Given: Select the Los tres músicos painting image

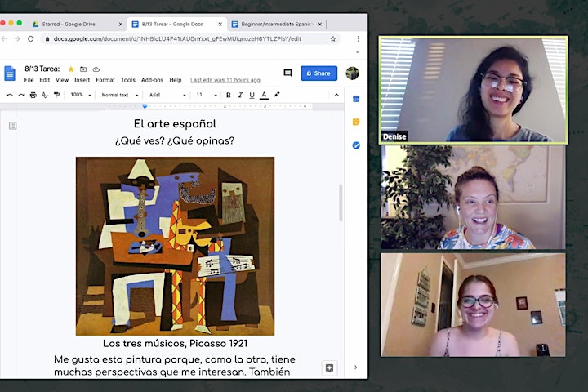Looking at the screenshot, I should (175, 246).
